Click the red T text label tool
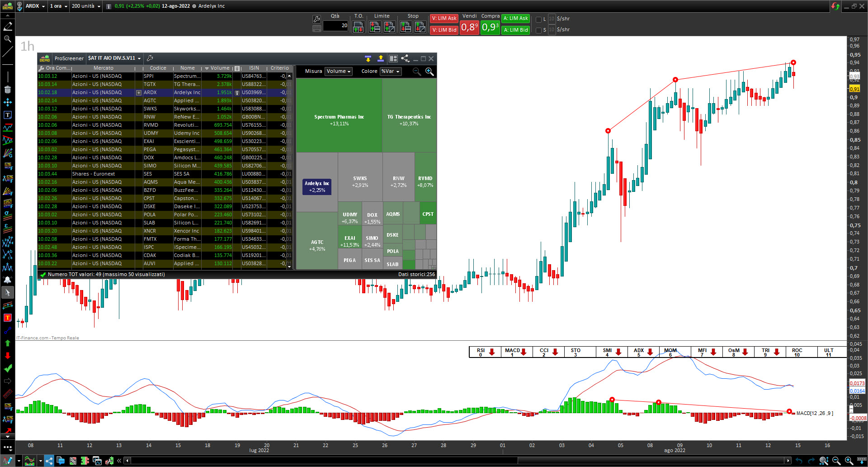The height and width of the screenshot is (467, 868). pos(8,318)
